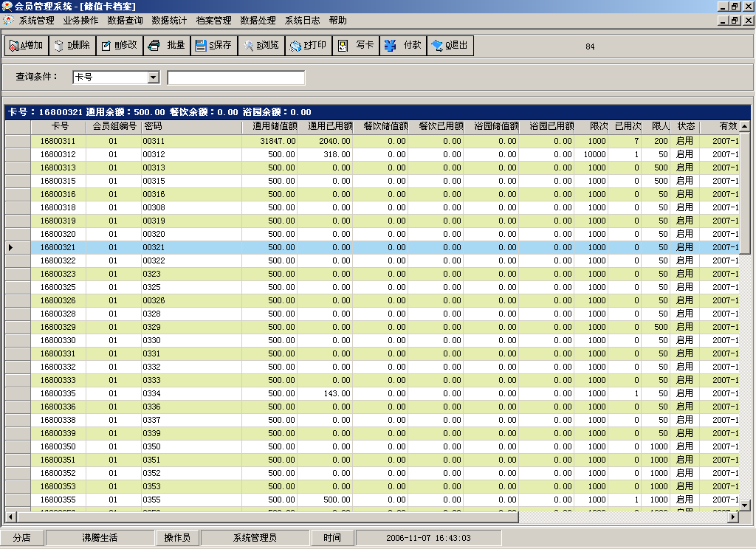The image size is (756, 549).
Task: Save with the 保存 toolbar button
Action: pyautogui.click(x=213, y=46)
